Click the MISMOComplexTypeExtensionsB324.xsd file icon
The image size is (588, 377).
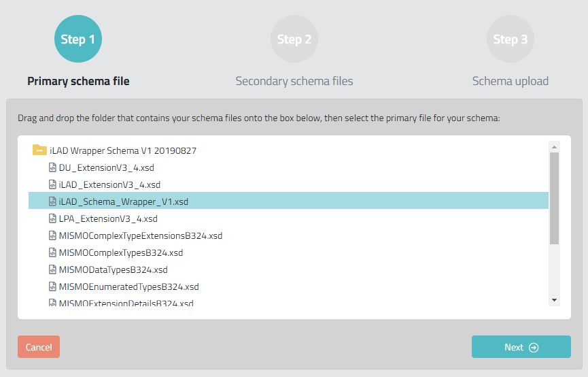tap(52, 235)
